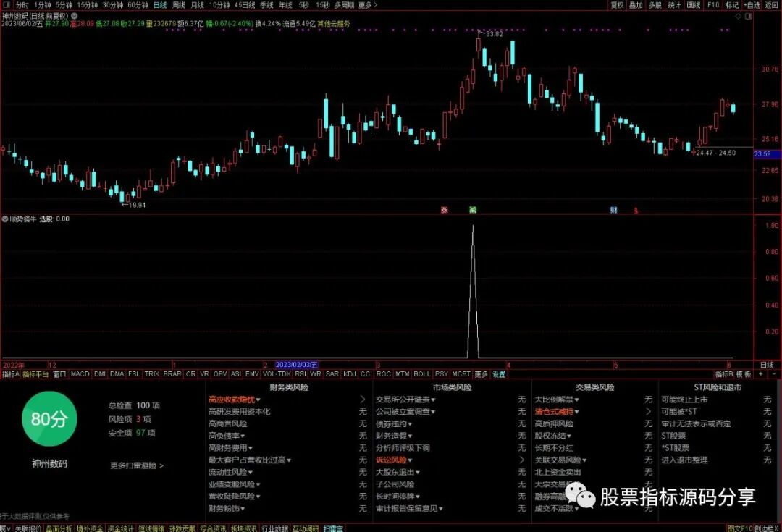Click the panel toggle icon before 分时
782x532 pixels.
click(7, 5)
